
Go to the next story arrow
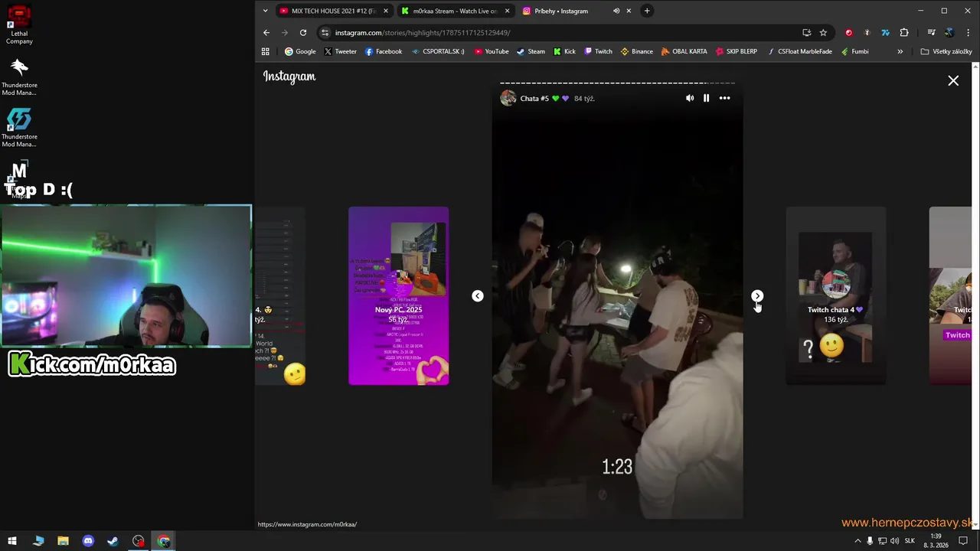[x=757, y=295]
